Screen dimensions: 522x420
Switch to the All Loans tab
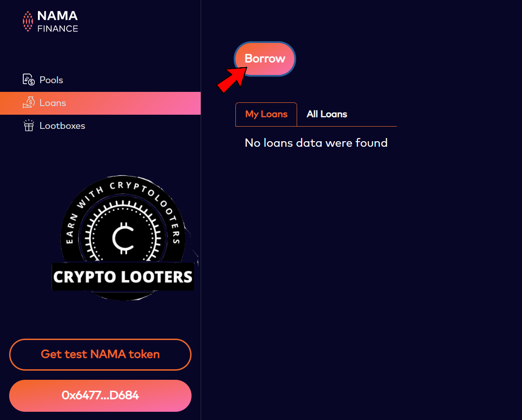tap(327, 114)
